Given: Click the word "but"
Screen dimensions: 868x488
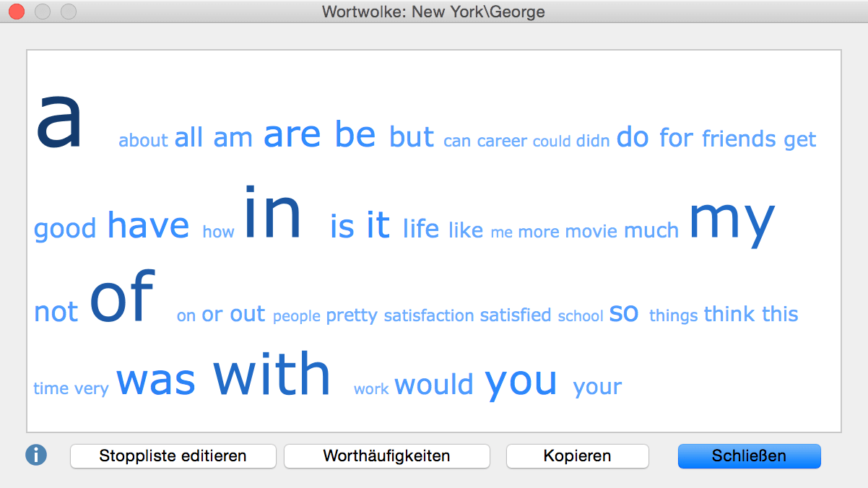Looking at the screenshot, I should click(x=412, y=136).
